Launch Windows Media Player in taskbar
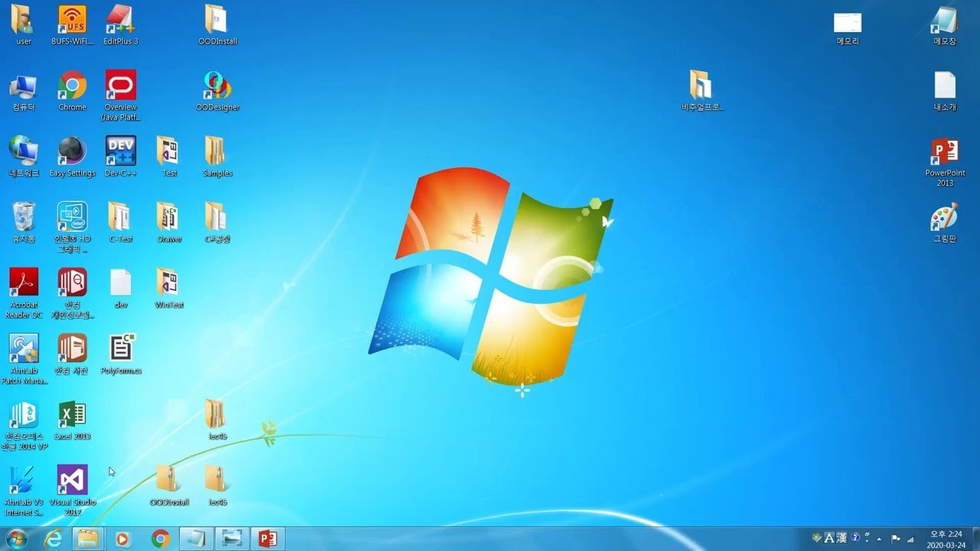This screenshot has width=980, height=551. tap(122, 539)
